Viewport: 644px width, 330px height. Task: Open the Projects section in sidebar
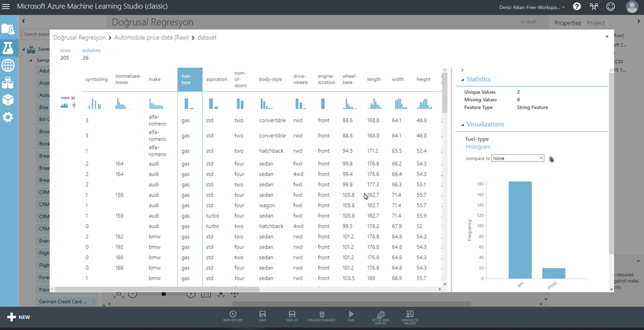tap(8, 29)
